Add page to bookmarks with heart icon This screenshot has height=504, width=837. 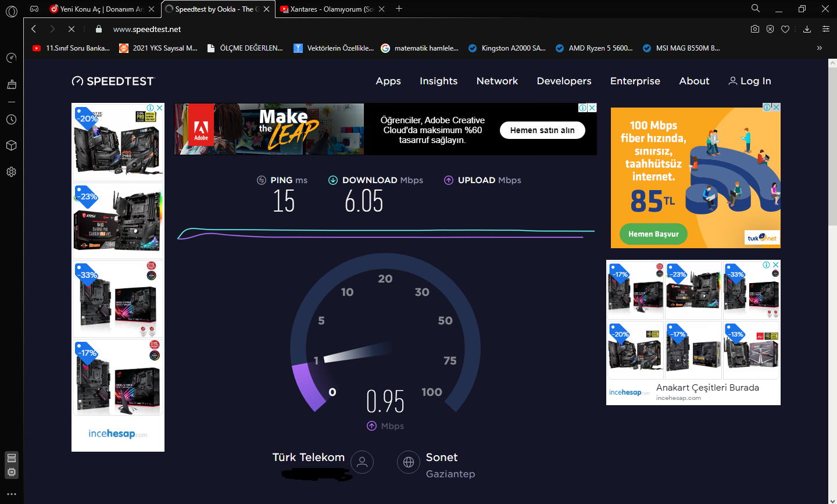(x=785, y=29)
